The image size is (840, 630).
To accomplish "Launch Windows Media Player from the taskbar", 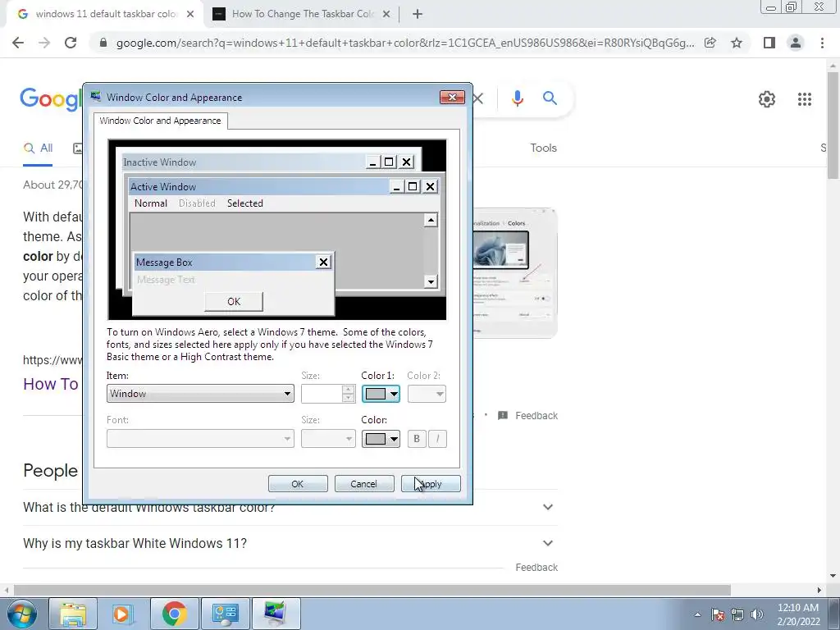I will (123, 614).
